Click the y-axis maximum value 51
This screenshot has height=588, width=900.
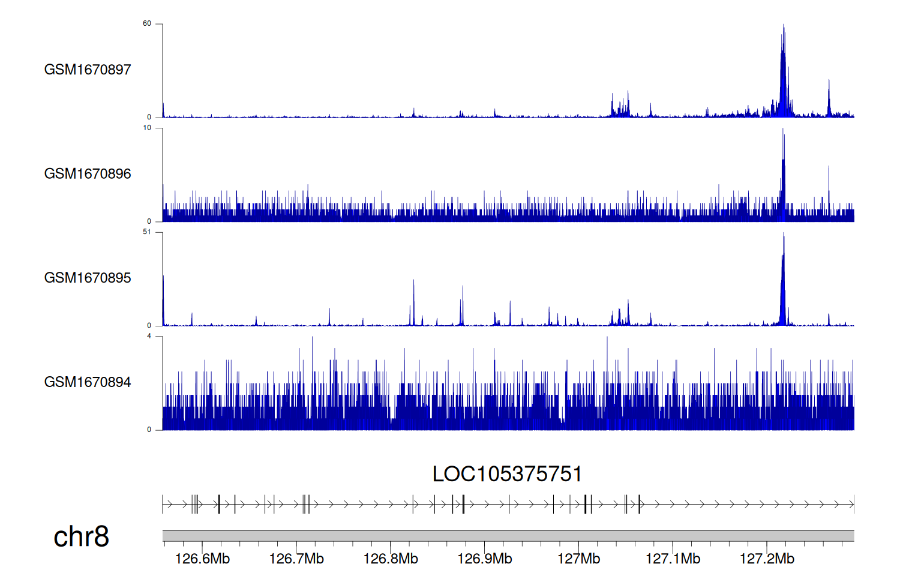(147, 232)
